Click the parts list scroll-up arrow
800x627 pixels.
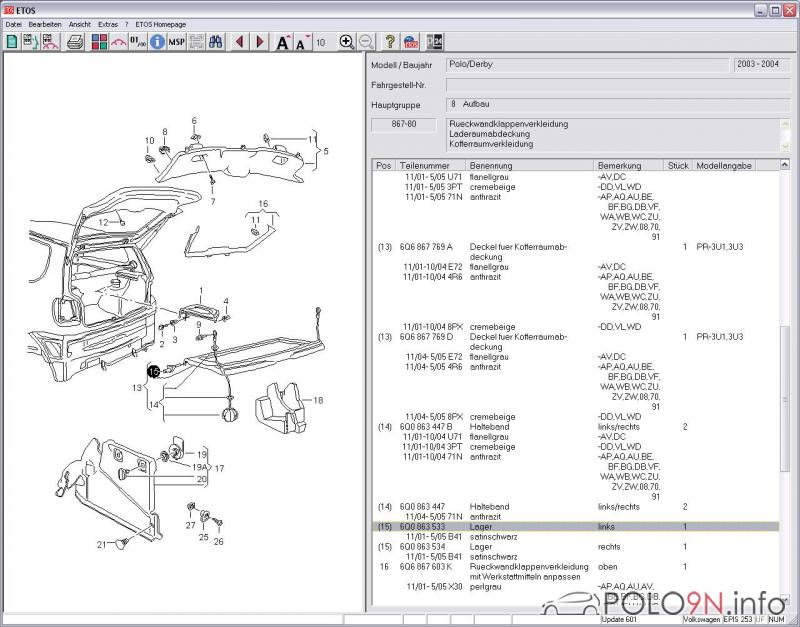pos(785,165)
